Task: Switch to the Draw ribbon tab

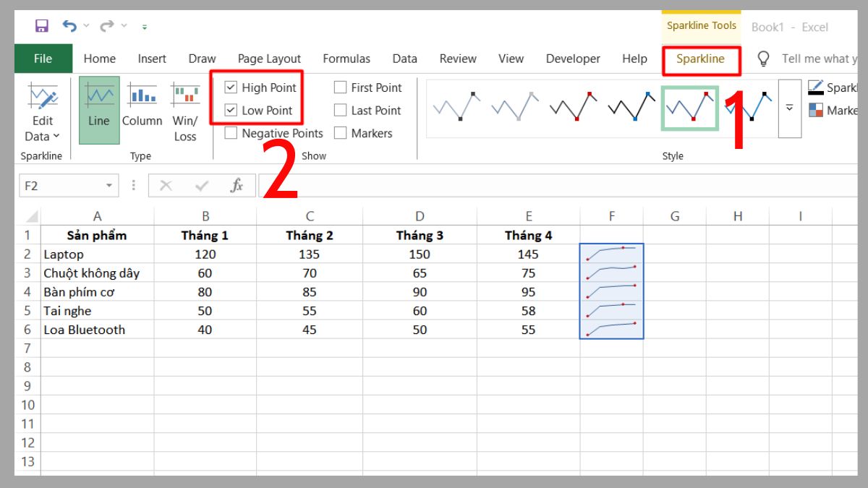Action: click(x=202, y=59)
